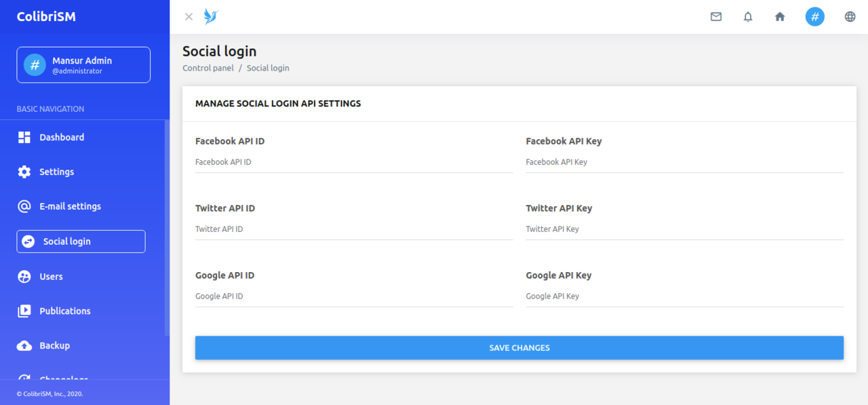
Task: Follow the Control panel breadcrumb link
Action: click(x=208, y=68)
